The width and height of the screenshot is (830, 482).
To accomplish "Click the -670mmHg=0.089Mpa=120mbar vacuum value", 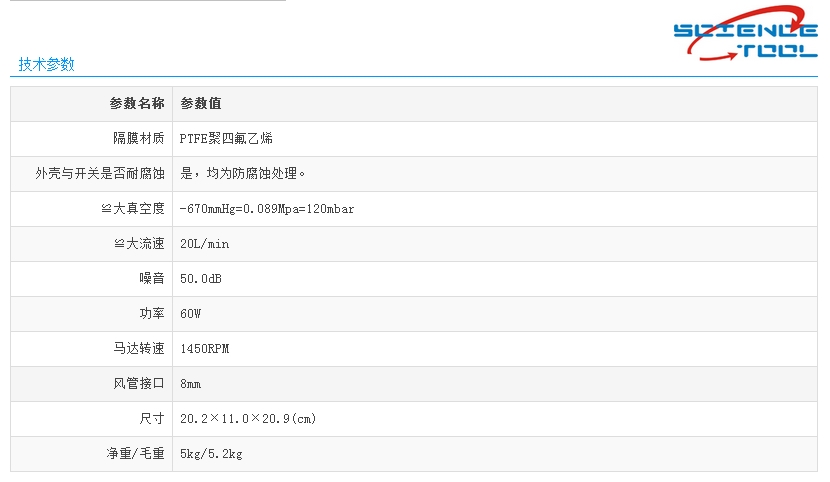I will point(267,209).
